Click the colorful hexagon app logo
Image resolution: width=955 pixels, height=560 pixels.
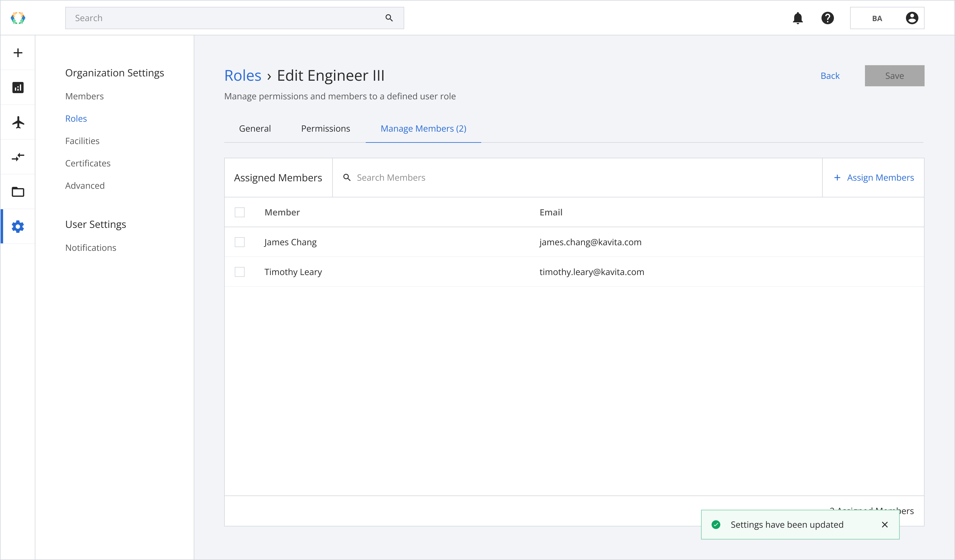(x=18, y=18)
